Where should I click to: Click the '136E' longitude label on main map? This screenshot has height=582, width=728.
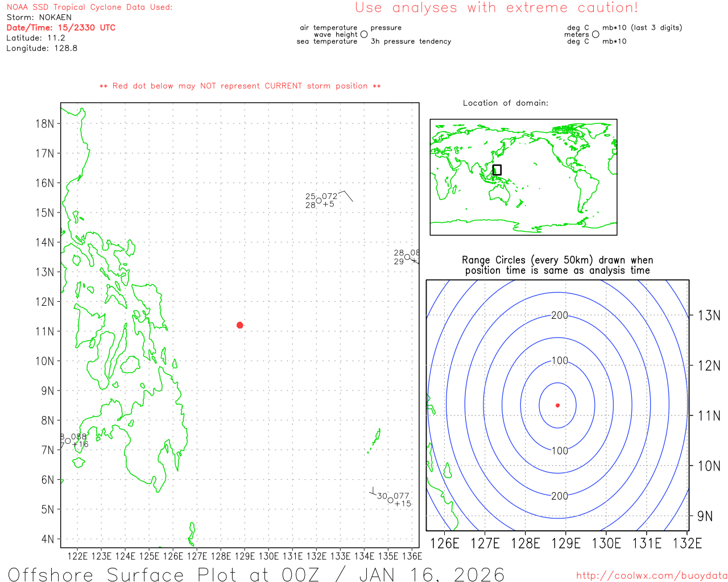412,556
